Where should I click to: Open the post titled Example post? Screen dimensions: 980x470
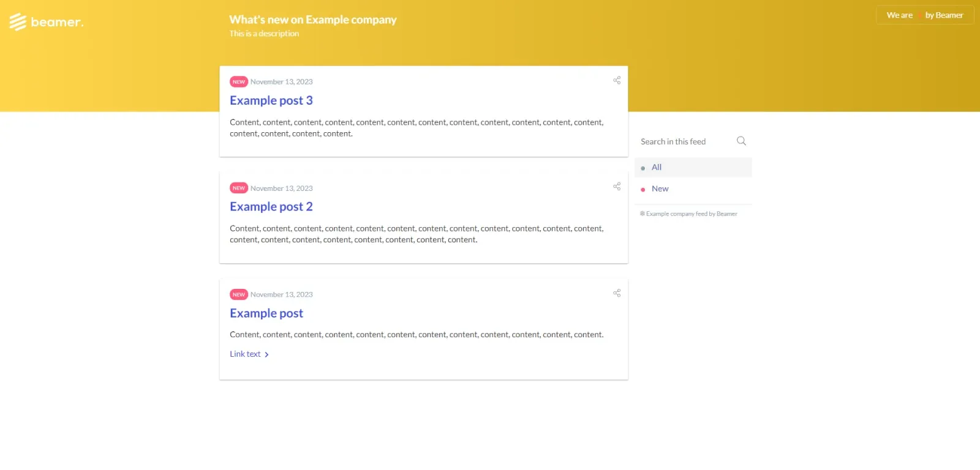(266, 313)
